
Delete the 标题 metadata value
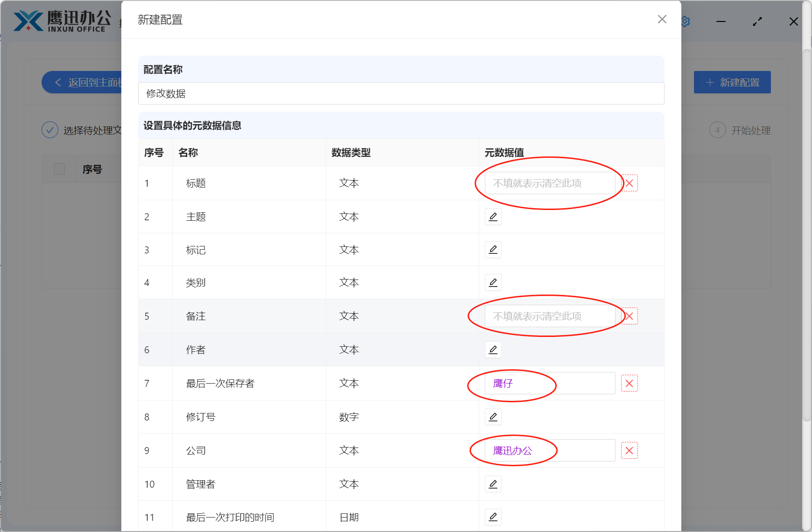click(x=629, y=183)
